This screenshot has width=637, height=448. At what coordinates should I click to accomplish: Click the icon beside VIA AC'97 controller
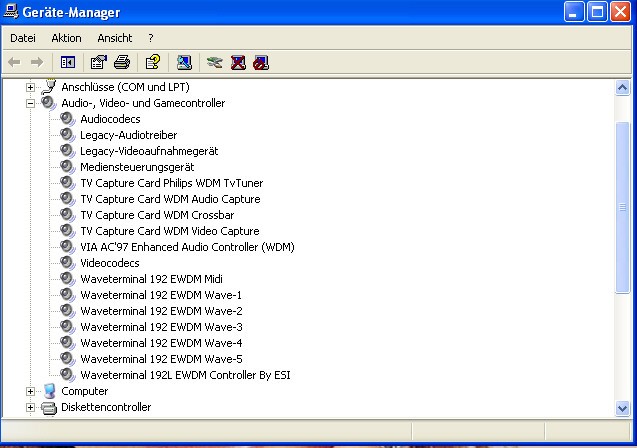tap(67, 247)
